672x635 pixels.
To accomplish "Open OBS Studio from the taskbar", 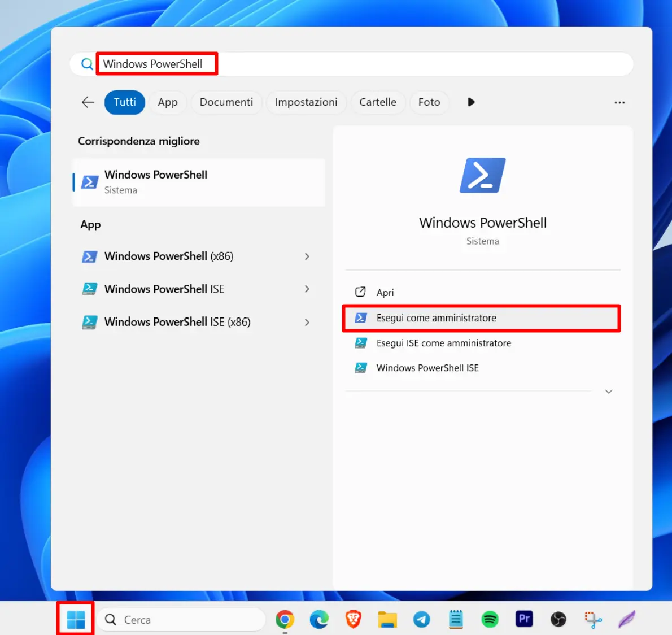I will [558, 620].
